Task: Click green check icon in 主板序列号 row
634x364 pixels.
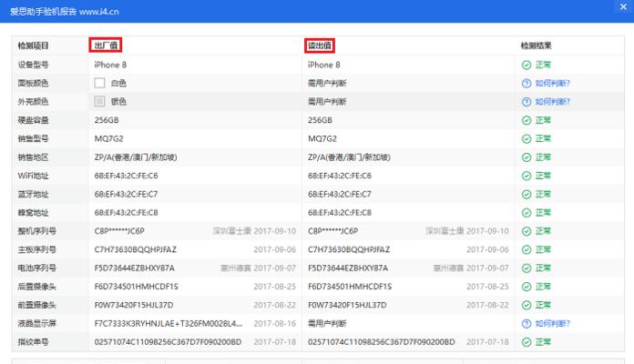Action: [526, 249]
